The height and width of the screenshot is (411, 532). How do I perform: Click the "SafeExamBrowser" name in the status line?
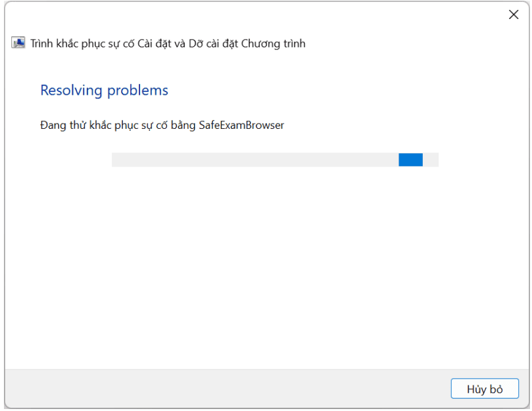[x=241, y=125]
